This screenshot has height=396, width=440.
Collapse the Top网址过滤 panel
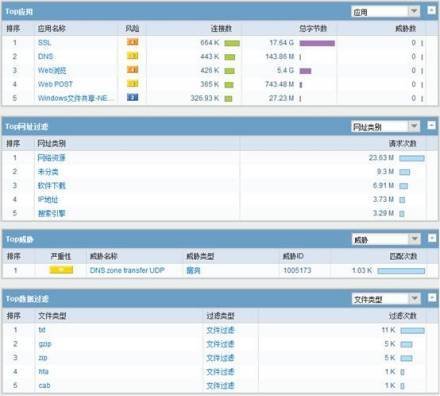pyautogui.click(x=432, y=125)
